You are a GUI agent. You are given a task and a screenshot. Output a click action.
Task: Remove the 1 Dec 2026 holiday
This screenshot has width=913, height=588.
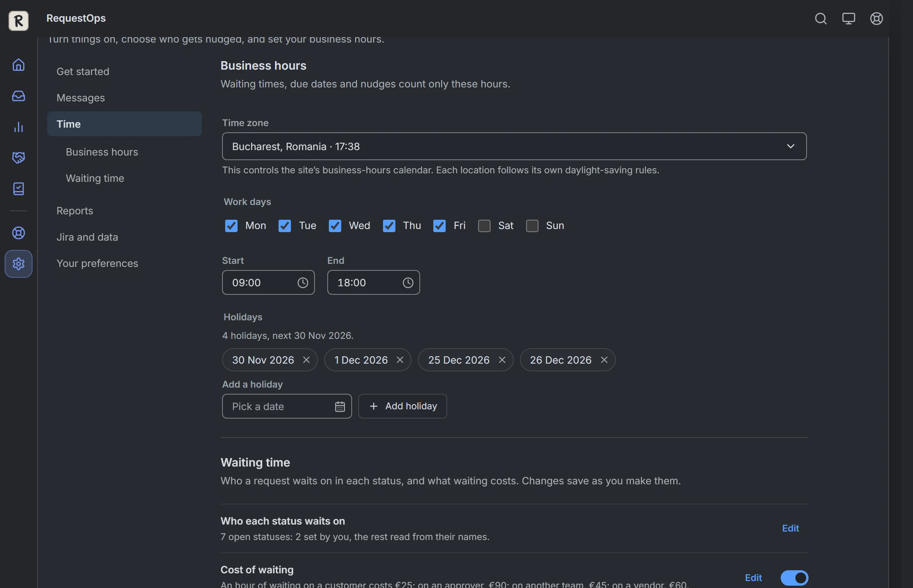tap(400, 360)
